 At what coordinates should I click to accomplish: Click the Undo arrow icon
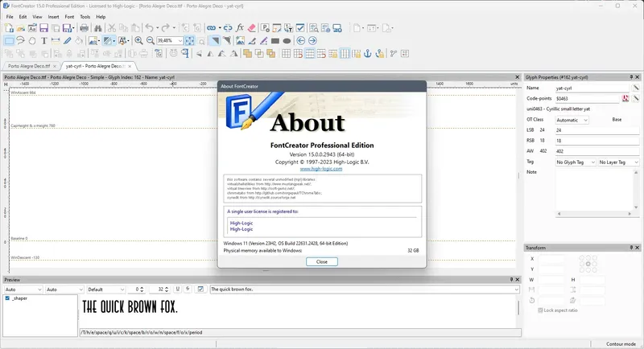[x=150, y=28]
